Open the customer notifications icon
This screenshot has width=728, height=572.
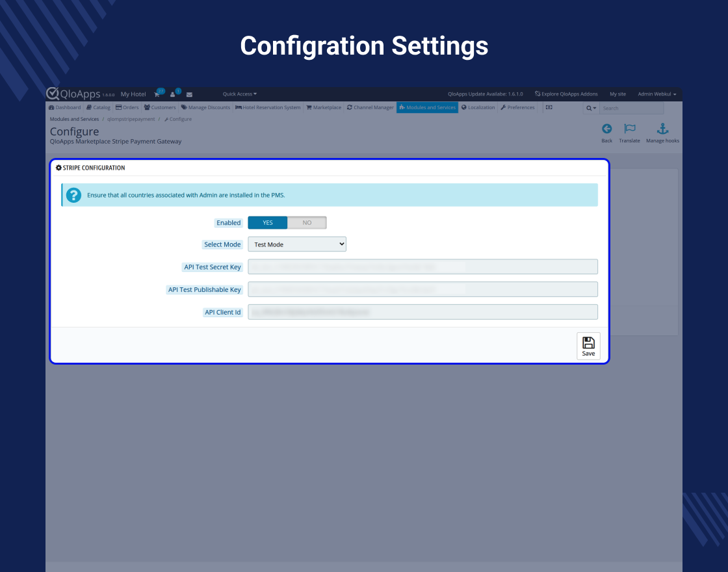click(174, 94)
